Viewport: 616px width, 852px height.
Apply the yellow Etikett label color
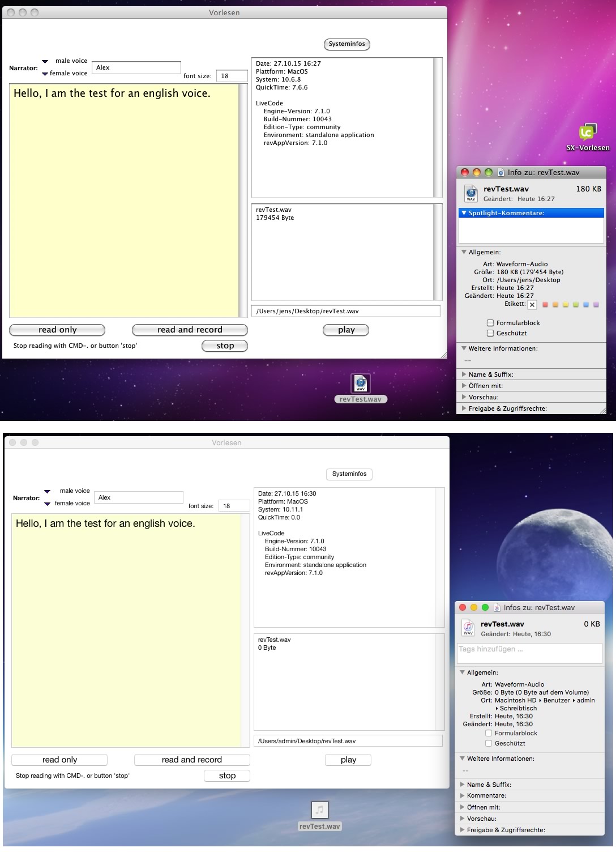coord(566,305)
